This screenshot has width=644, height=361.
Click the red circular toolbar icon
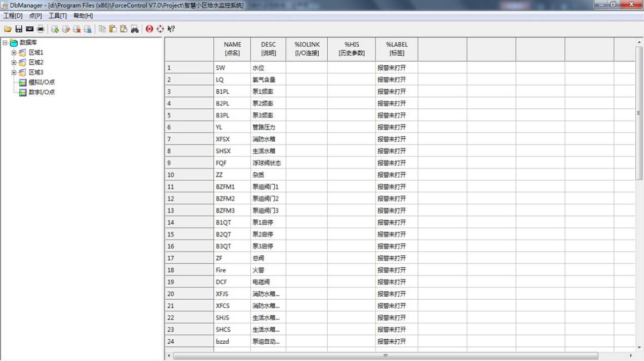coord(149,29)
